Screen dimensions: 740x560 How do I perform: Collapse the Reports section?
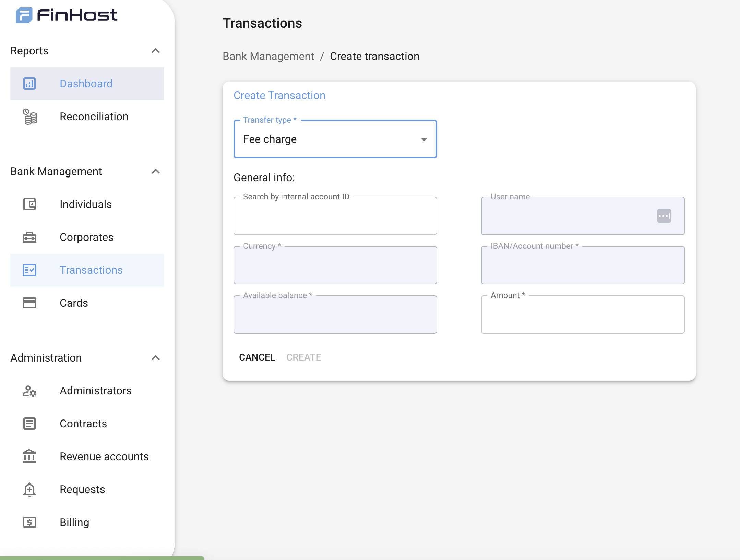pyautogui.click(x=156, y=51)
